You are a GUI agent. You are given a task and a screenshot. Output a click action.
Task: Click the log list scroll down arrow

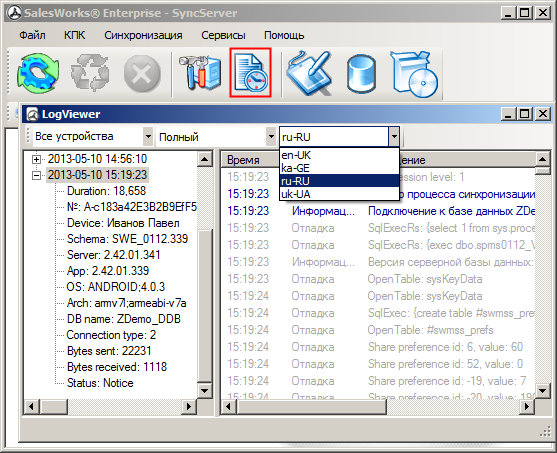[542, 391]
